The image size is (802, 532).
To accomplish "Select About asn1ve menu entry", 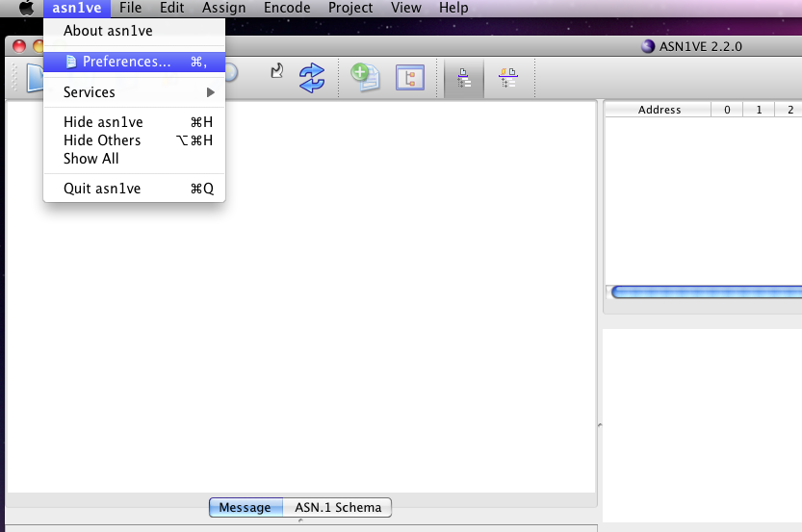I will click(x=108, y=31).
